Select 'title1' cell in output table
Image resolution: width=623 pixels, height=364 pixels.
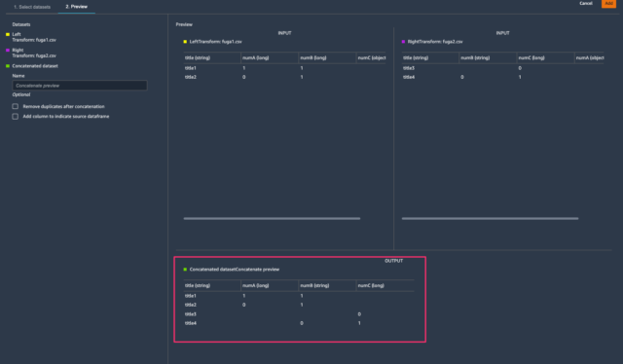191,296
